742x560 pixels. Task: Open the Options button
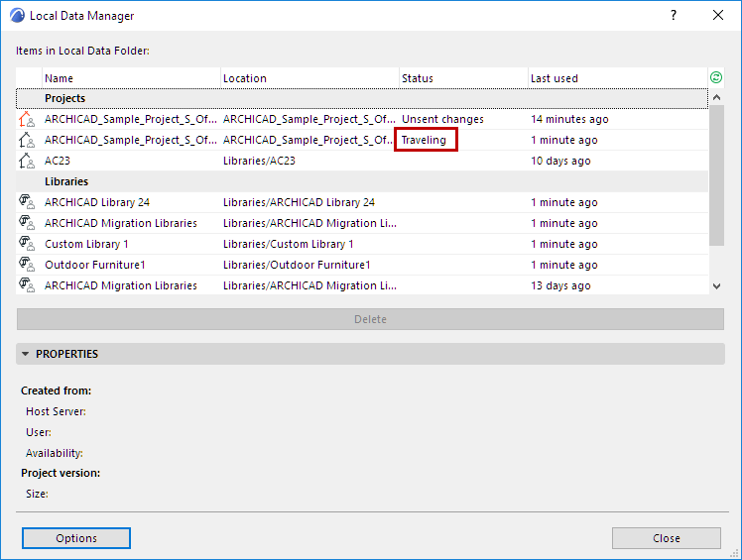76,538
